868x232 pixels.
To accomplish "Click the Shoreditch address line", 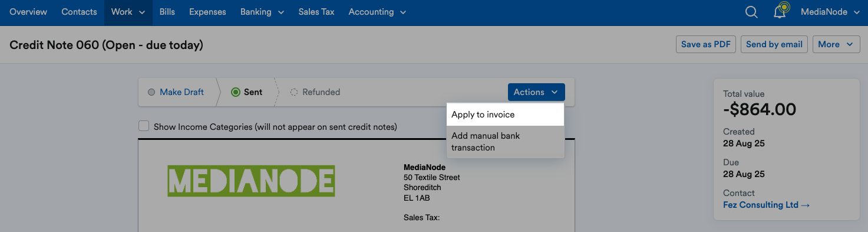I will [423, 188].
